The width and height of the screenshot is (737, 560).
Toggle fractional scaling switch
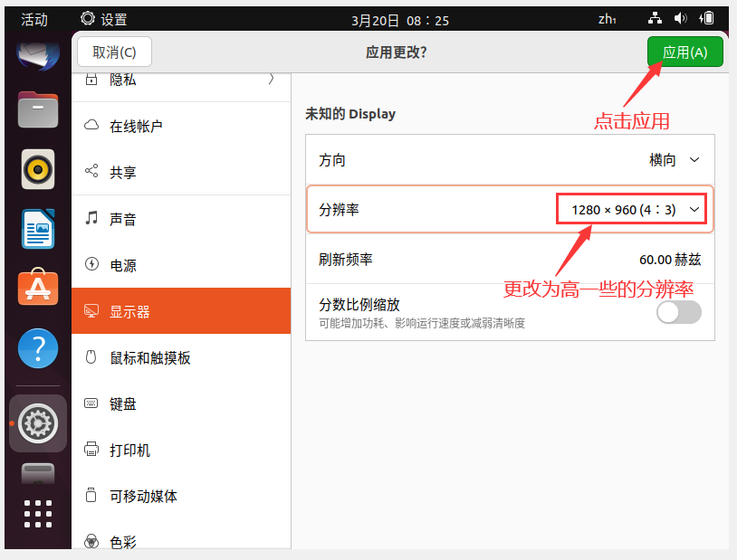[x=679, y=312]
